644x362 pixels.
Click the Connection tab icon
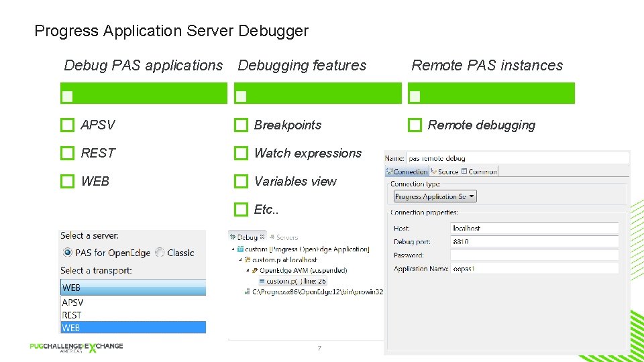pos(389,172)
